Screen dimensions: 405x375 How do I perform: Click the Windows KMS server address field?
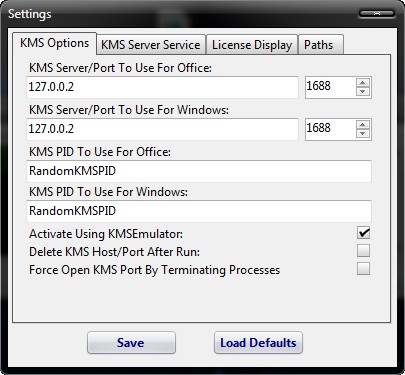[162, 129]
